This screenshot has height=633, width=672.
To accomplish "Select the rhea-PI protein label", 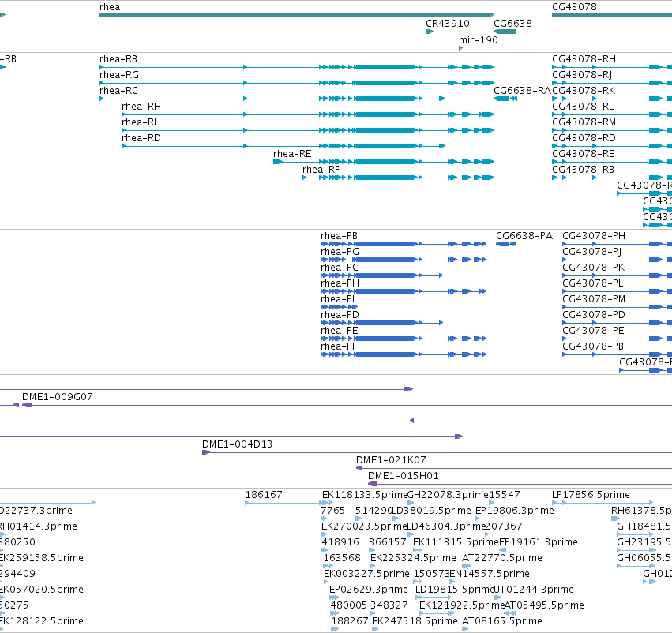I will [x=338, y=299].
